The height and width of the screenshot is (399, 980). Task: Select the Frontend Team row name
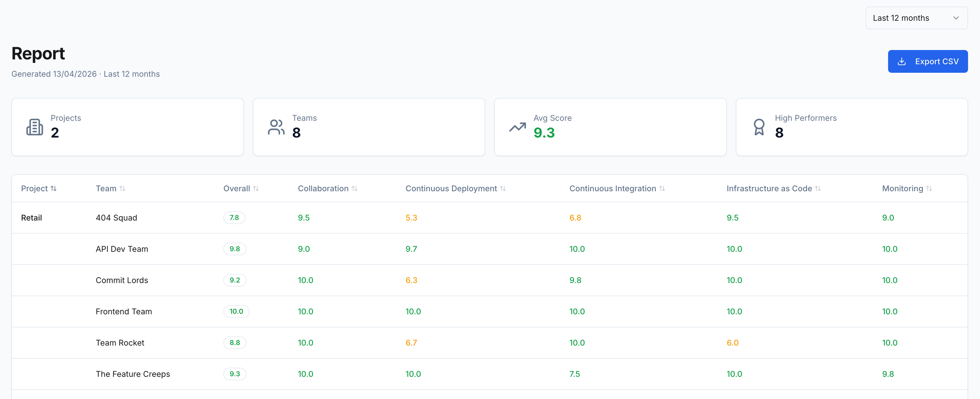pyautogui.click(x=124, y=311)
